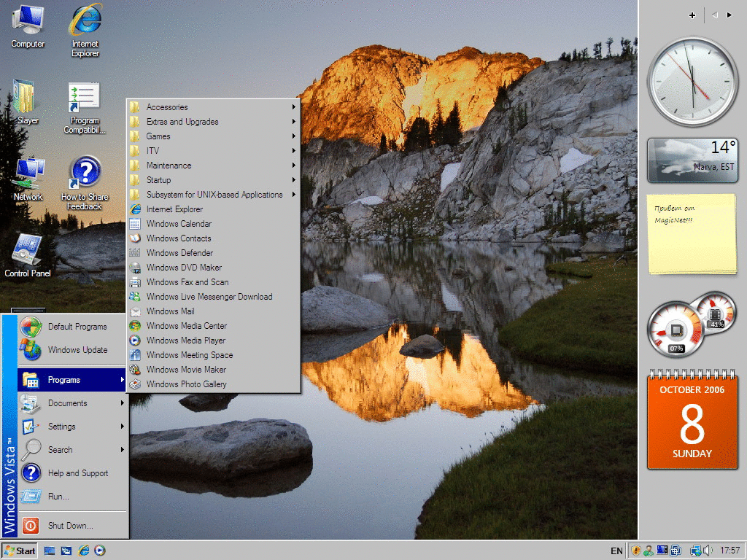Image resolution: width=747 pixels, height=560 pixels.
Task: Open the Narva weather gadget
Action: [x=692, y=160]
